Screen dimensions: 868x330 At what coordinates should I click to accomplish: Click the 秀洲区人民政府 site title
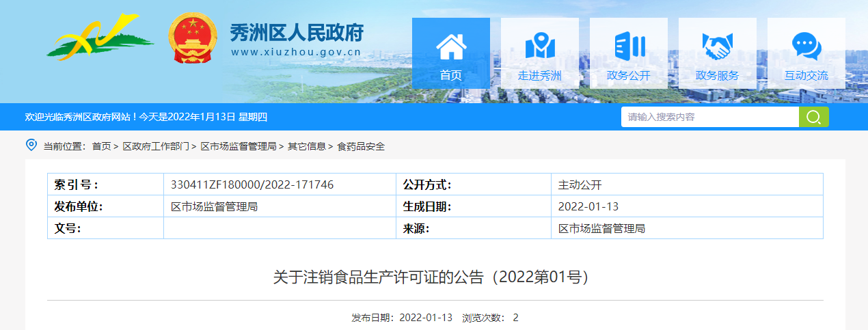(x=297, y=32)
